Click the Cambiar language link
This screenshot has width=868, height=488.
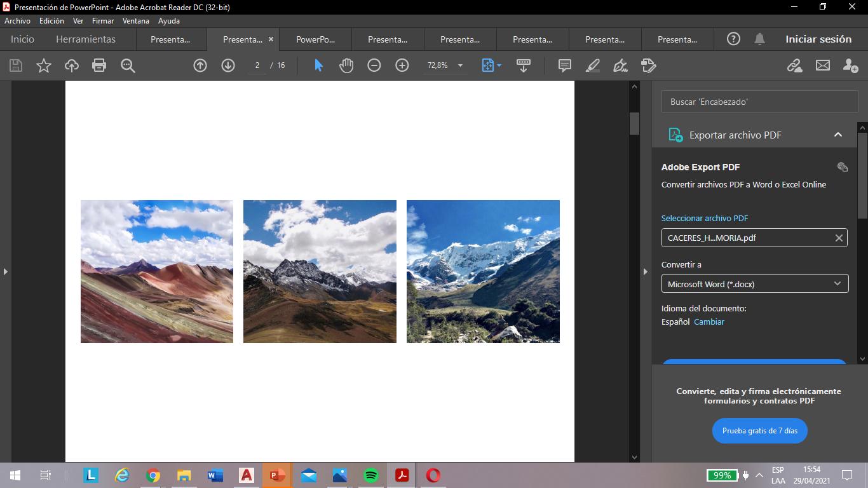[709, 322]
